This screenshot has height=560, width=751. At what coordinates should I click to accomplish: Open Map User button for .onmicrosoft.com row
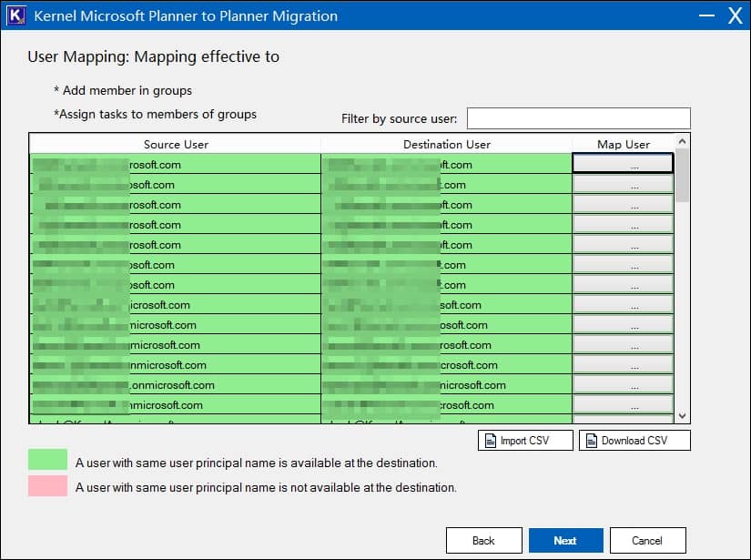[624, 384]
